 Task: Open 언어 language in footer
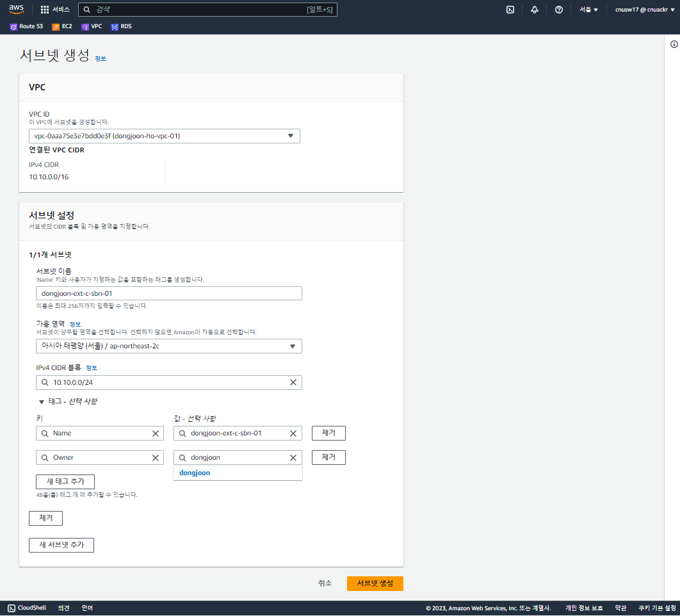tap(87, 608)
